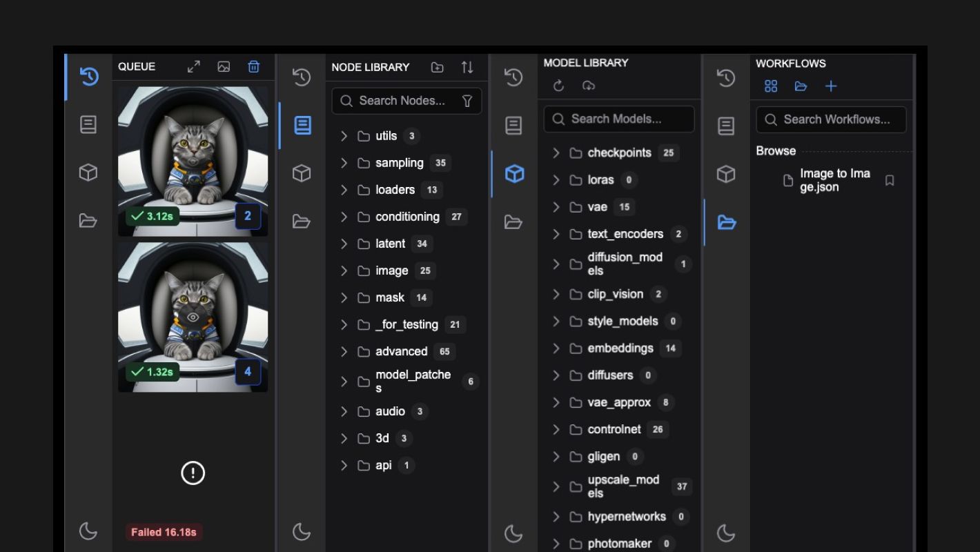Add new folder in Node Library header

tap(437, 67)
